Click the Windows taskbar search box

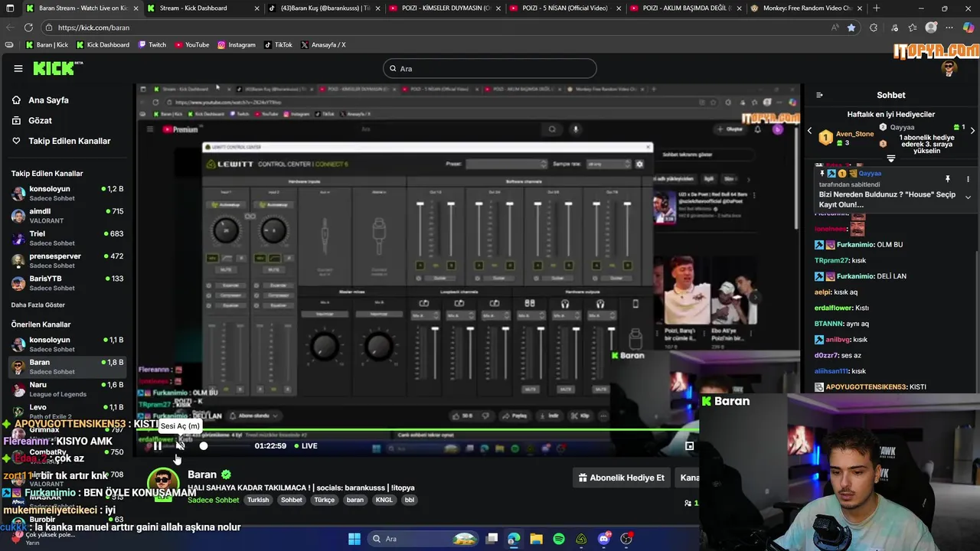click(x=422, y=539)
